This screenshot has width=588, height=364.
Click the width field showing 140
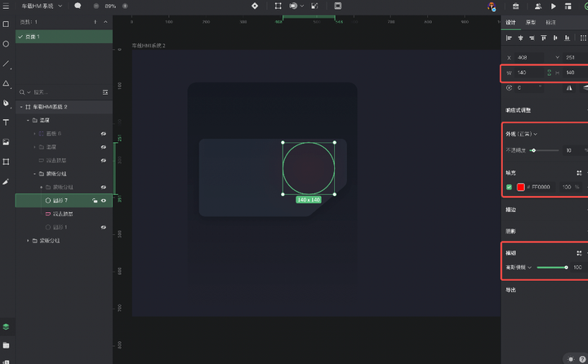pyautogui.click(x=529, y=73)
